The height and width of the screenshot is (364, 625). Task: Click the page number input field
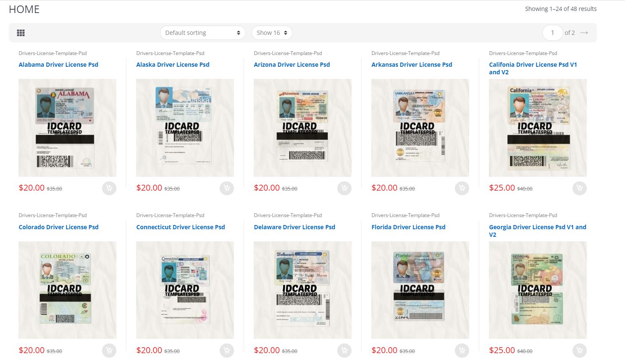552,33
